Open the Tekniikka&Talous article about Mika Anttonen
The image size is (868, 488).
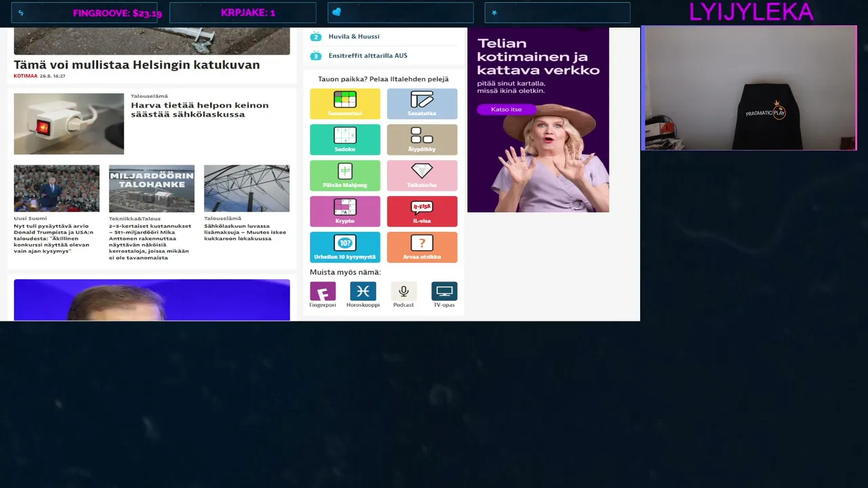150,241
